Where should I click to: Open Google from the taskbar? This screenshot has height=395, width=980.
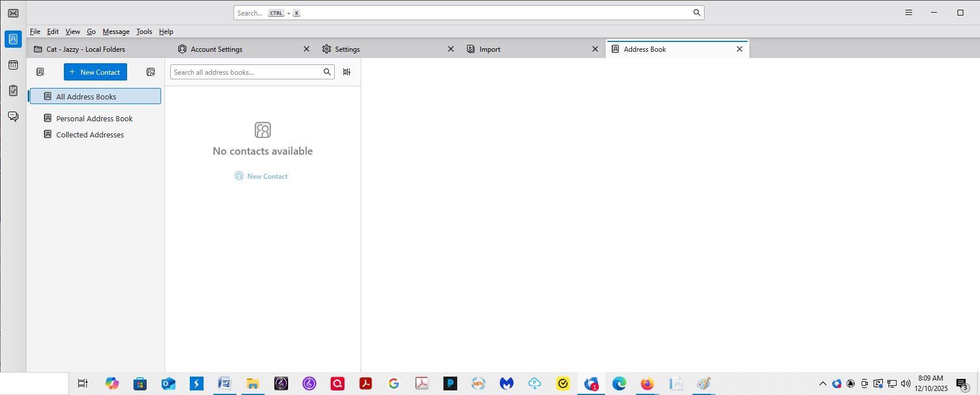394,384
